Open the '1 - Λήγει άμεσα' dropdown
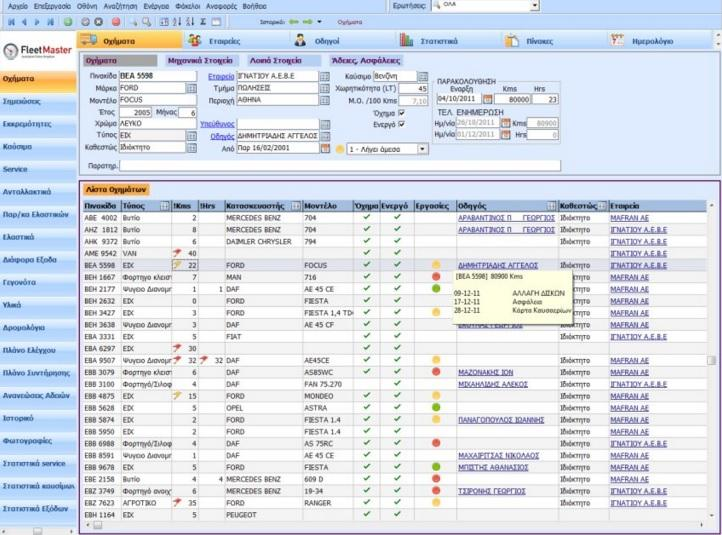This screenshot has width=722, height=535. point(422,149)
